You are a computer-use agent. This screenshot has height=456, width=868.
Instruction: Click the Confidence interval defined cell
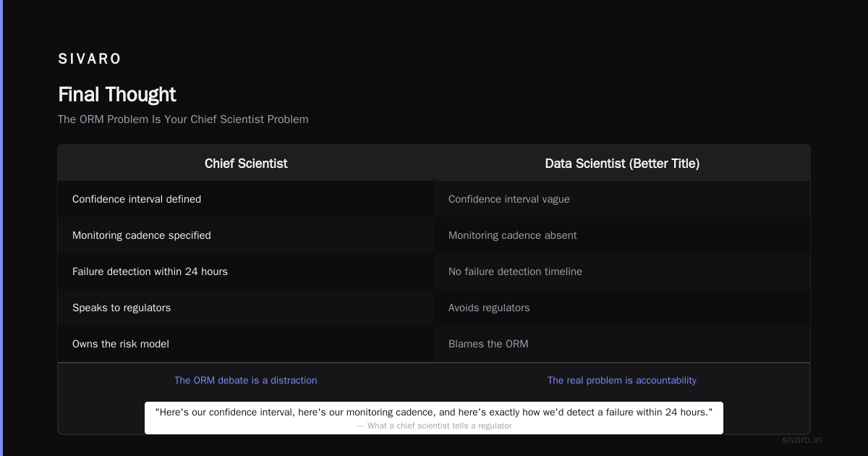pyautogui.click(x=246, y=199)
